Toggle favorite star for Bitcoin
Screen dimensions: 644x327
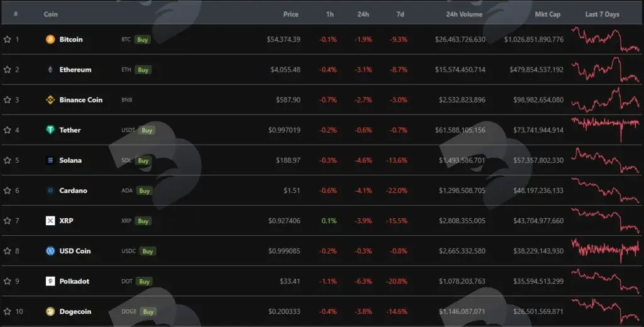(x=7, y=40)
